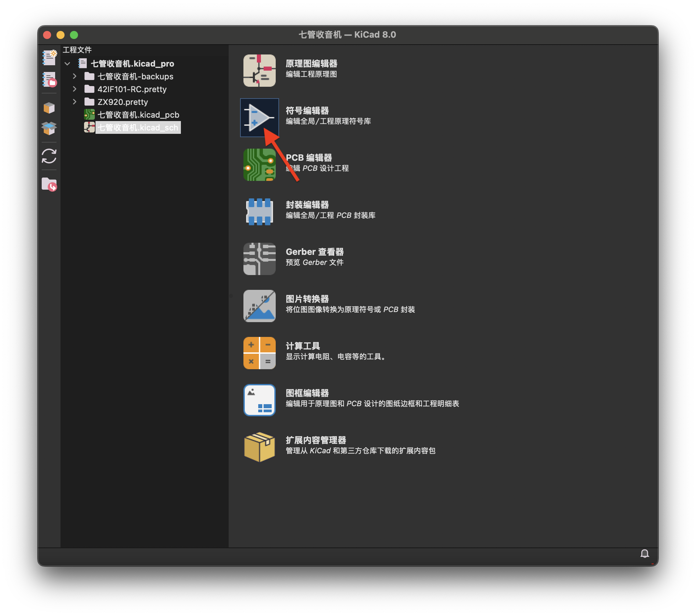Click the ZX920.pretty folder icon
This screenshot has width=696, height=616.
(x=89, y=102)
